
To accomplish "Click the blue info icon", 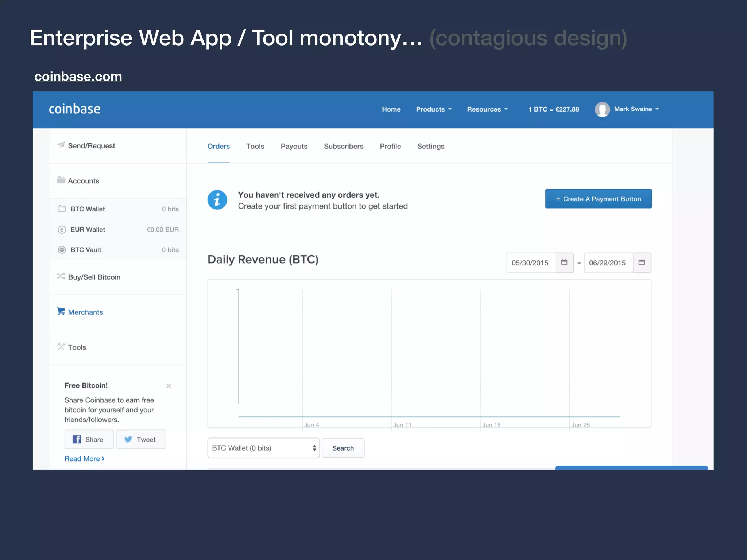I will click(217, 200).
